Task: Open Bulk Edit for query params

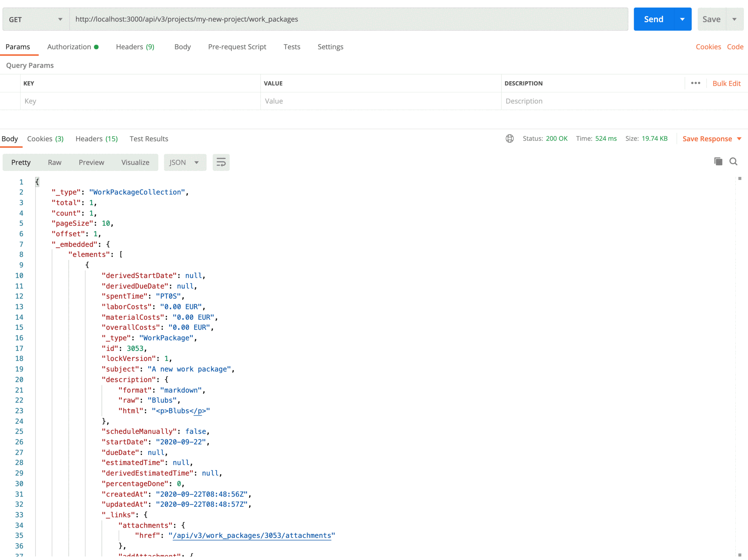Action: click(x=726, y=83)
